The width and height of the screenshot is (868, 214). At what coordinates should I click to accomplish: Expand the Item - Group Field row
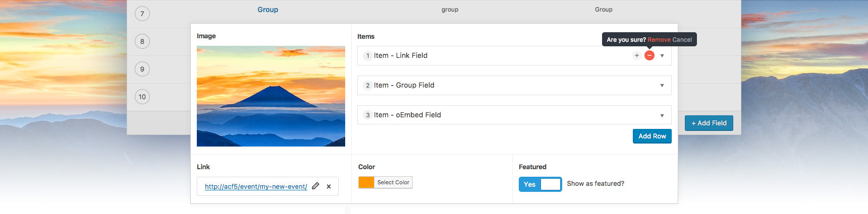[662, 86]
